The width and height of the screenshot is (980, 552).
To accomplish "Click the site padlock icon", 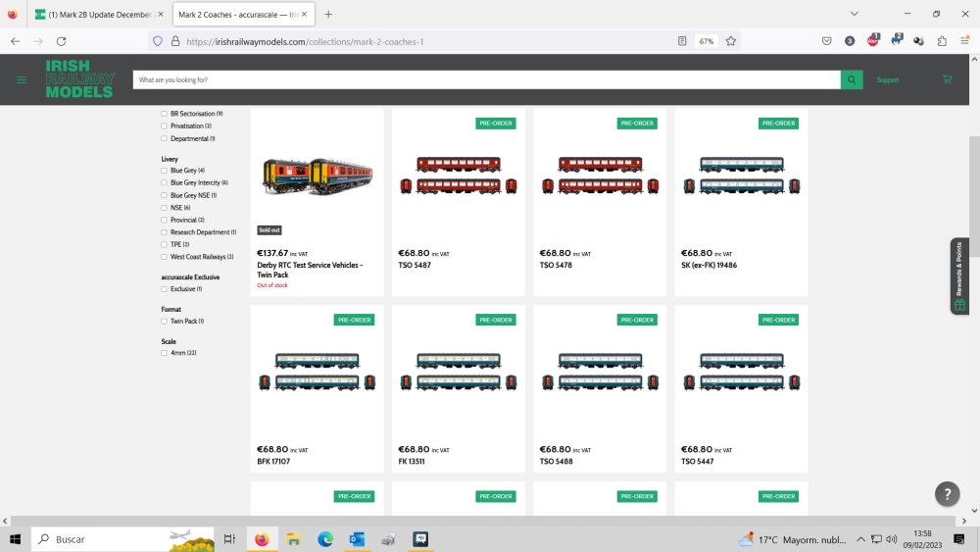I will (x=175, y=41).
